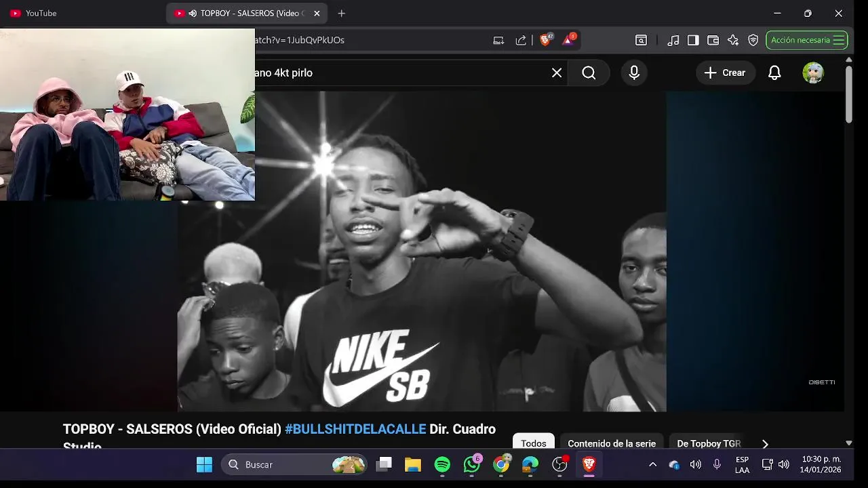Open the media control music note icon
The image size is (868, 488).
[673, 40]
